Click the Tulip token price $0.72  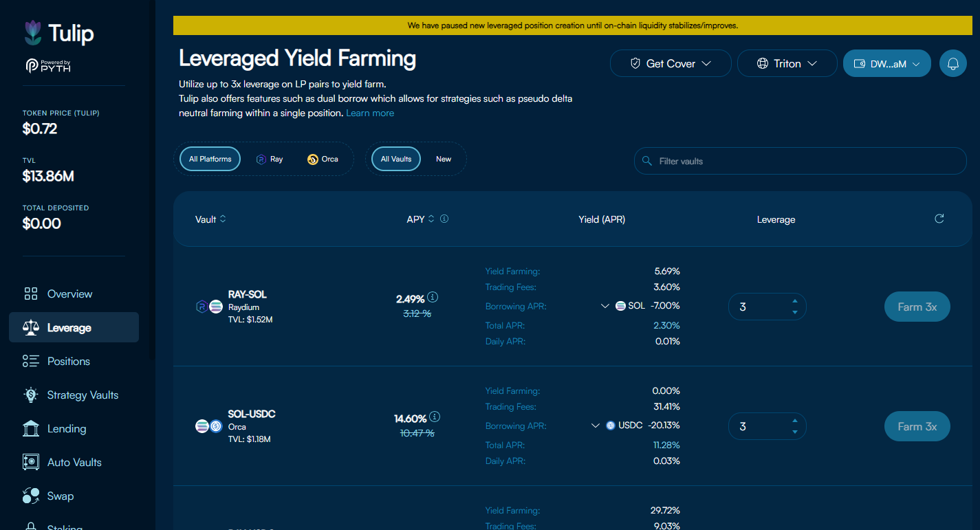40,129
